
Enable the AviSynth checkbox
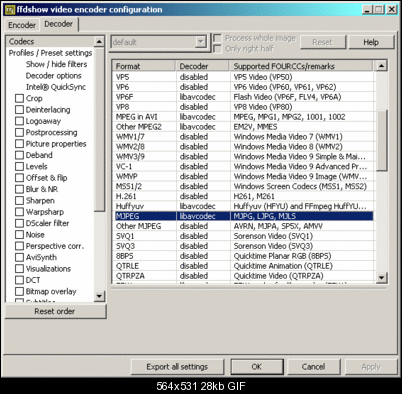(x=20, y=257)
